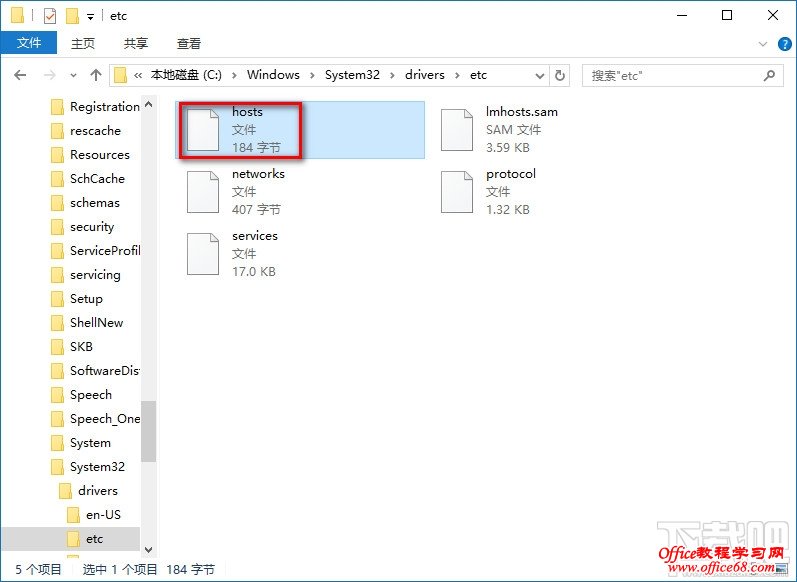Select the System folder in tree
797x582 pixels.
point(81,443)
